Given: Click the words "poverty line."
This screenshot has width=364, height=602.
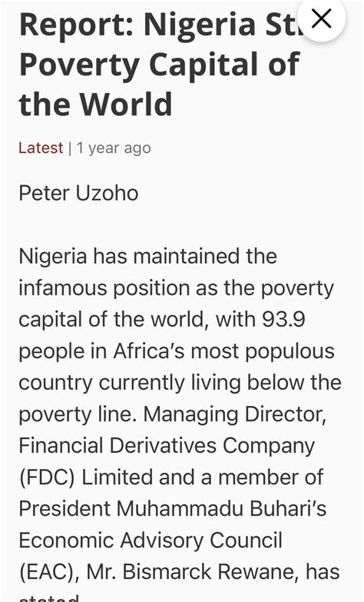Looking at the screenshot, I should click(78, 414).
